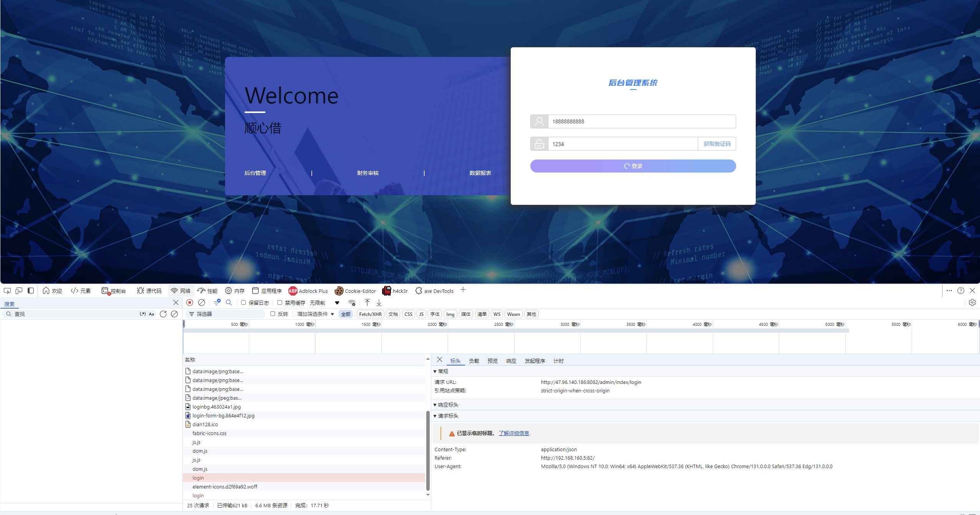Filter requests by CSS type
Image resolution: width=980 pixels, height=515 pixels.
click(x=408, y=314)
